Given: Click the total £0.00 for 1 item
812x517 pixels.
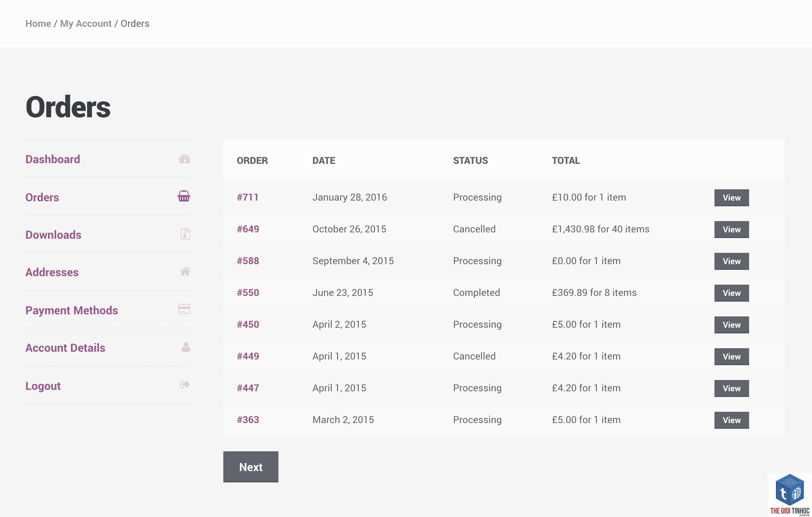Looking at the screenshot, I should 586,261.
